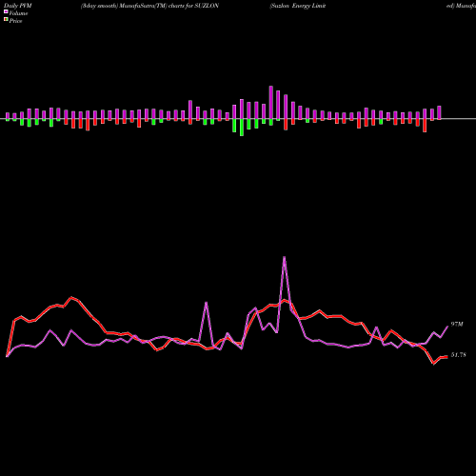The height and width of the screenshot is (476, 476).
Task: Click the '97M' volume end label
Action: (457, 324)
